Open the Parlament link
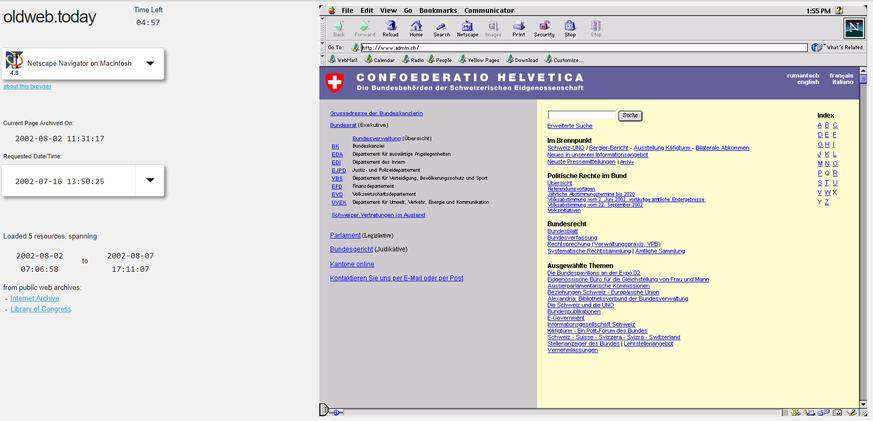Viewport: 873px width, 421px height. tap(345, 235)
